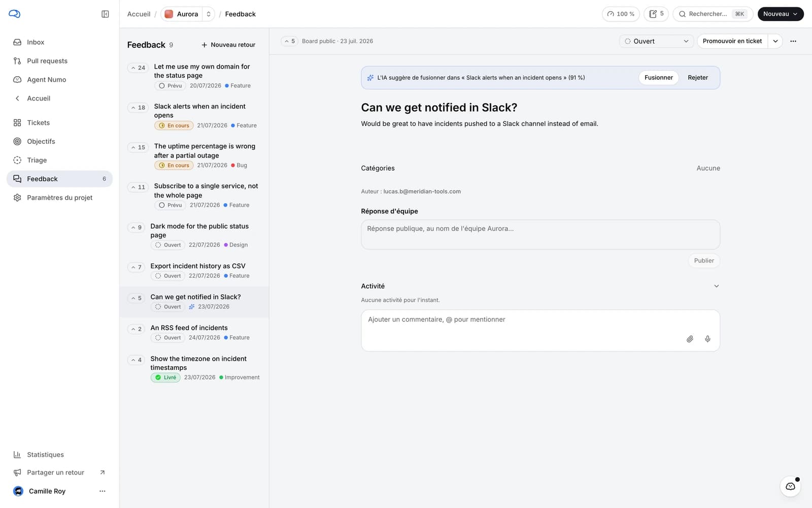Click Accueil breadcrumb link
812x508 pixels.
pos(139,14)
